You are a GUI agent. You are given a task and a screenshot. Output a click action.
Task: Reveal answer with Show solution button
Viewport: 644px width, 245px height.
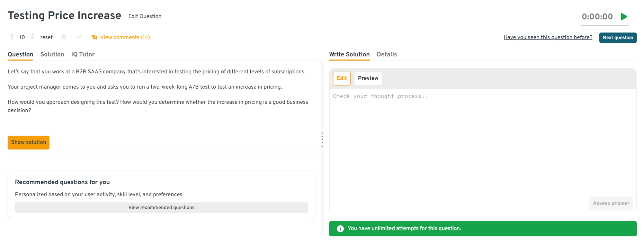tap(28, 143)
